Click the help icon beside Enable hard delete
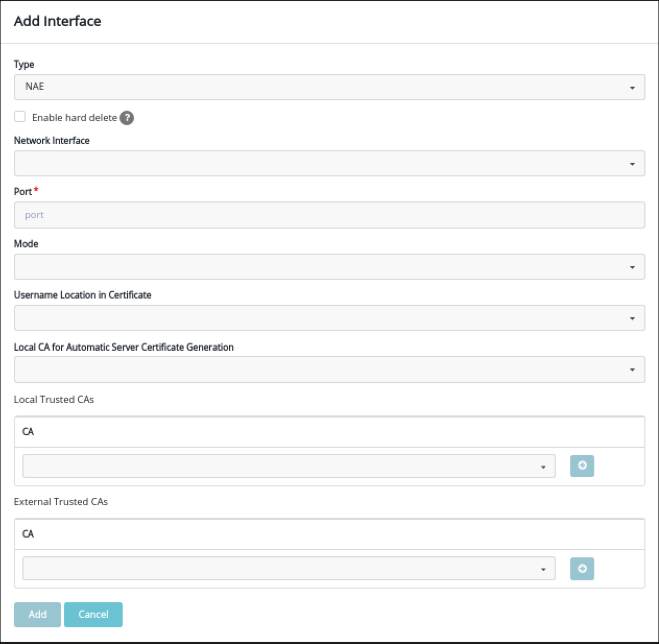This screenshot has height=644, width=659. (127, 118)
